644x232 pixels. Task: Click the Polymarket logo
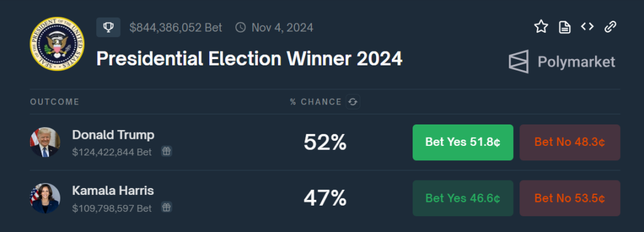[562, 62]
